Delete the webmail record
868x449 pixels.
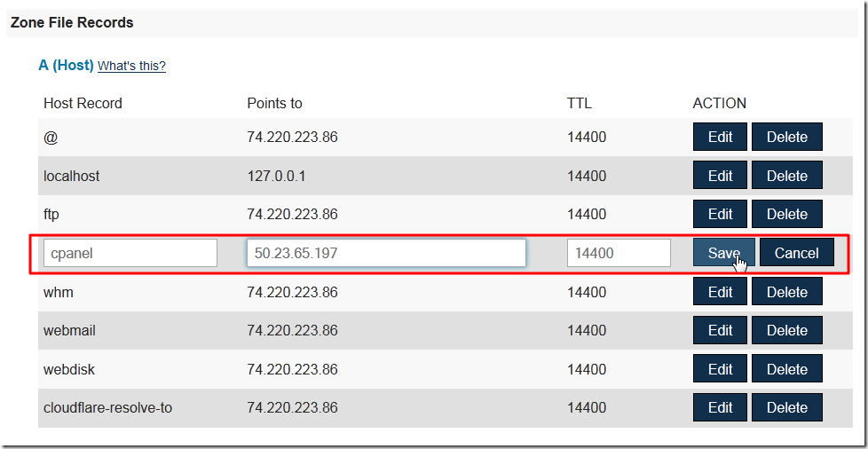point(786,330)
